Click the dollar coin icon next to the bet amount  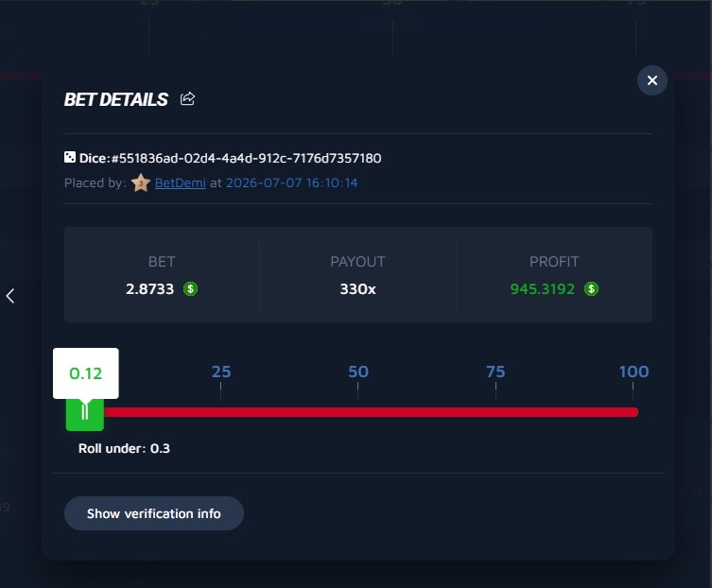point(190,288)
